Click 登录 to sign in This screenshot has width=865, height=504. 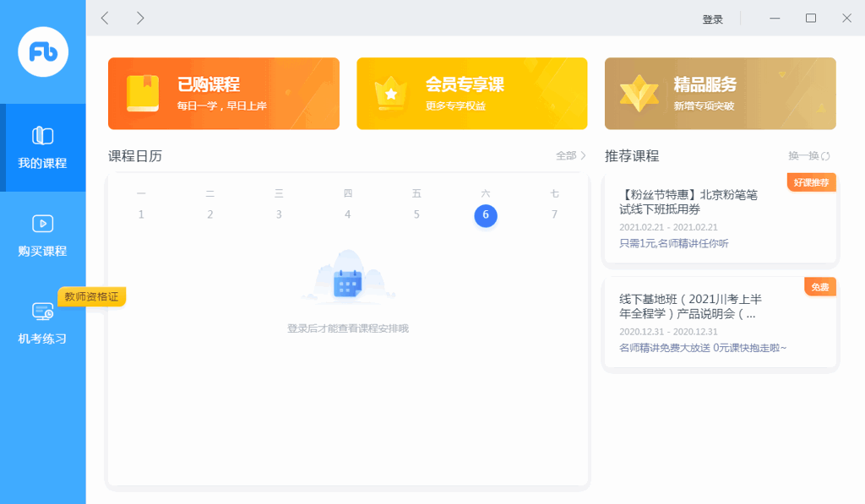click(x=712, y=19)
